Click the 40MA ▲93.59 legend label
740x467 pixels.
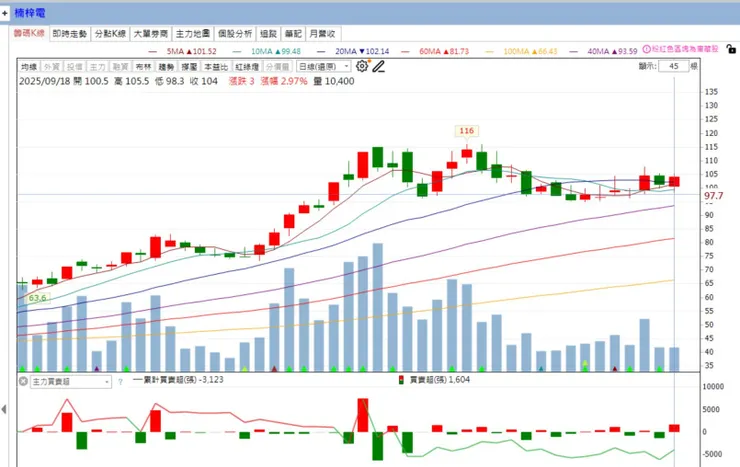(x=612, y=51)
